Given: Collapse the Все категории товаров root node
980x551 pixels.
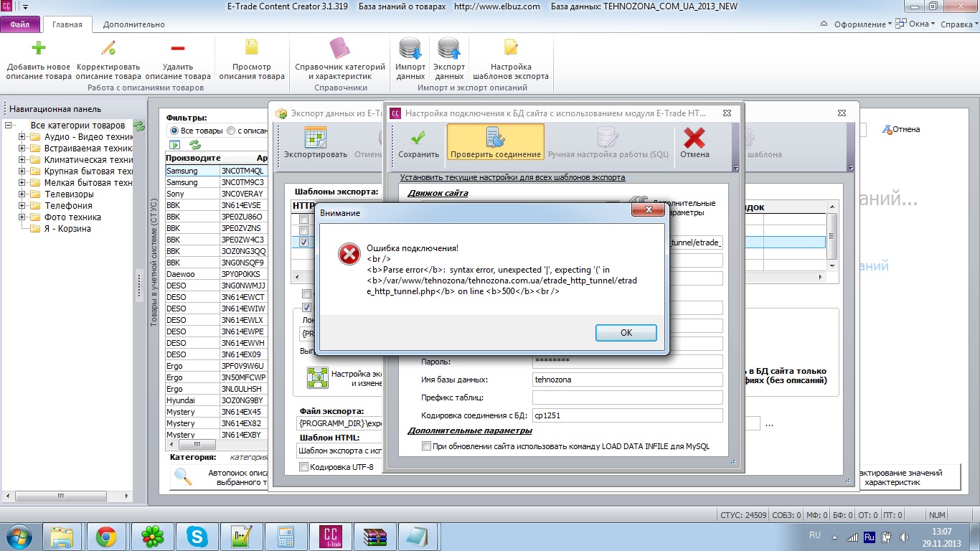Looking at the screenshot, I should (x=9, y=126).
